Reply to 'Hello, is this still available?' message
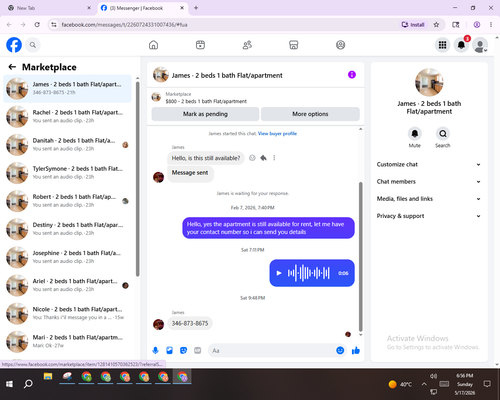Image resolution: width=500 pixels, height=400 pixels. tap(263, 158)
